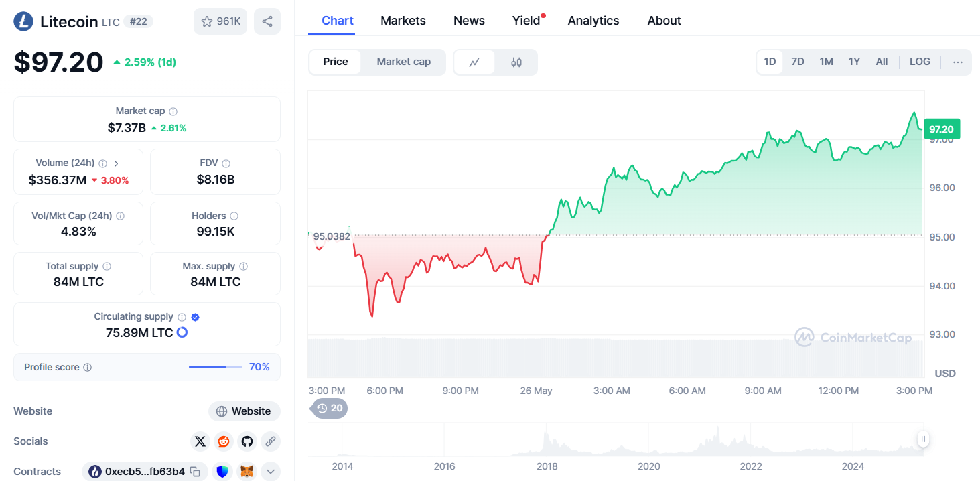Click FDV info icon

pos(226,163)
